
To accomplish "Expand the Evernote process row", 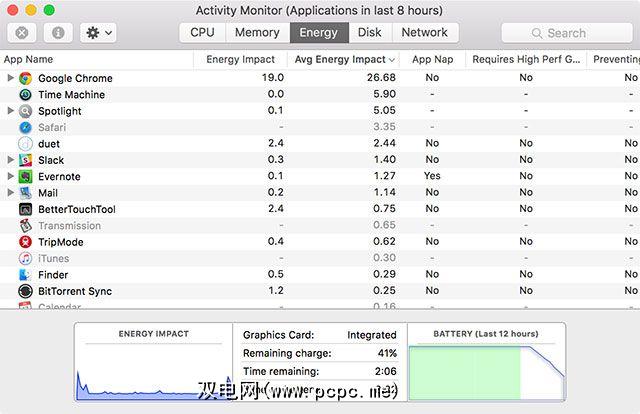I will (x=11, y=176).
